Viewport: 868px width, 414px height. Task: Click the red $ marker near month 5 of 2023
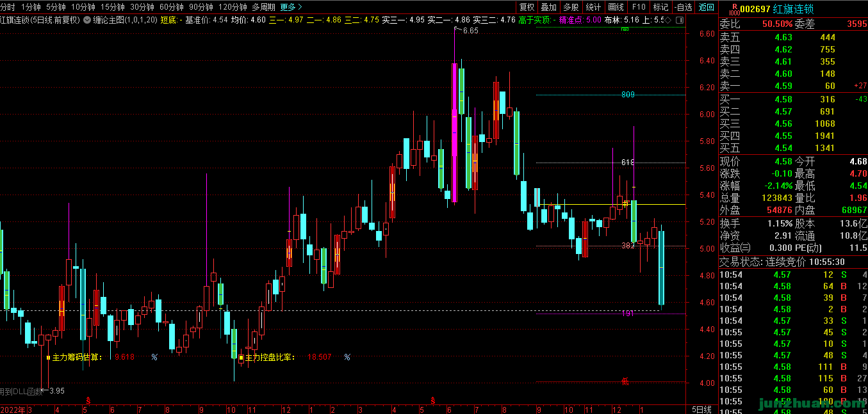click(433, 401)
